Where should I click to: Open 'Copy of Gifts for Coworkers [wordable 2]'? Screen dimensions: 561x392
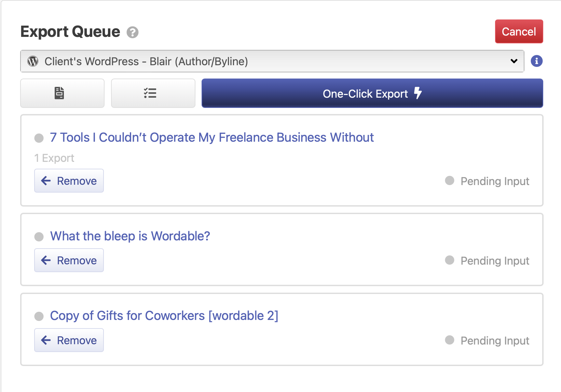pos(164,316)
